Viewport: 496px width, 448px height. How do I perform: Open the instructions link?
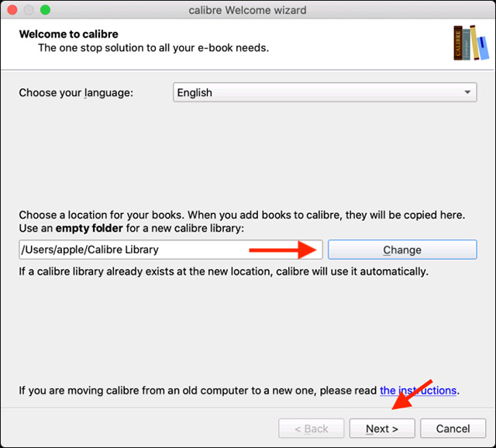(x=418, y=391)
